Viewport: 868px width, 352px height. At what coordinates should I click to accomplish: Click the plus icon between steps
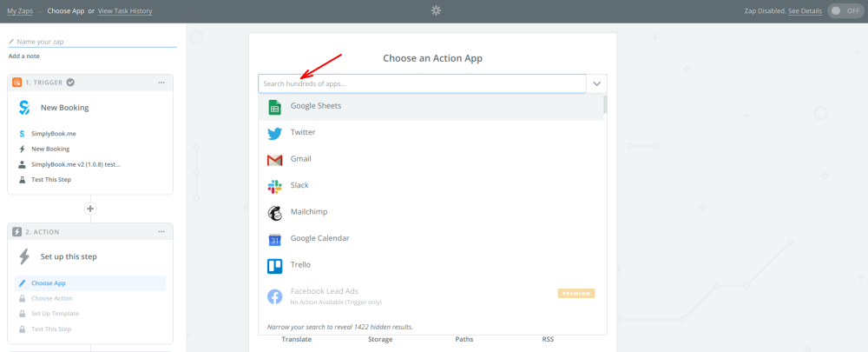point(90,209)
